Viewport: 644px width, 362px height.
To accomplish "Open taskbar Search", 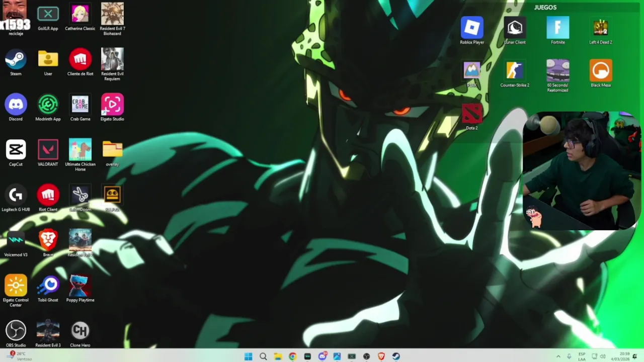I will pyautogui.click(x=263, y=356).
